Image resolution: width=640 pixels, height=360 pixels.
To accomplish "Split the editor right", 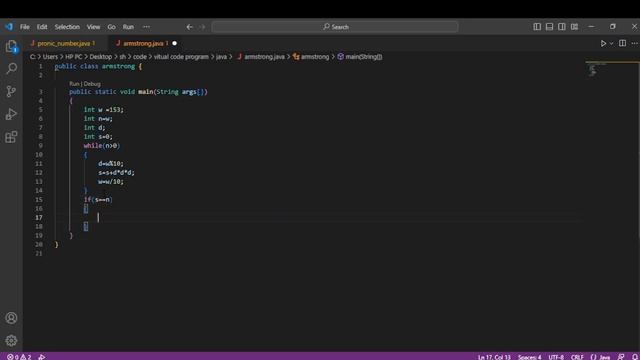I will coord(622,43).
